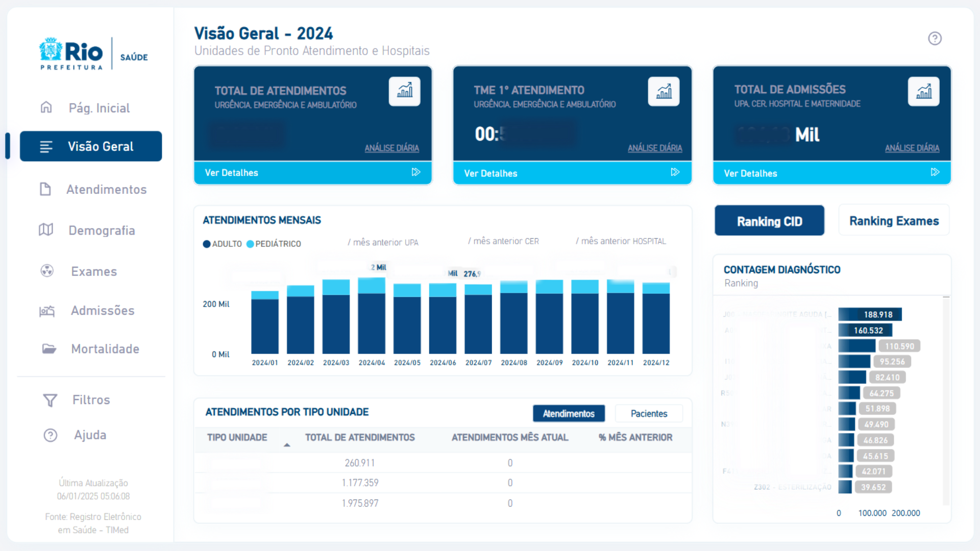The height and width of the screenshot is (551, 980).
Task: Click Análise Diária on Total de Atendimentos
Action: pos(391,148)
